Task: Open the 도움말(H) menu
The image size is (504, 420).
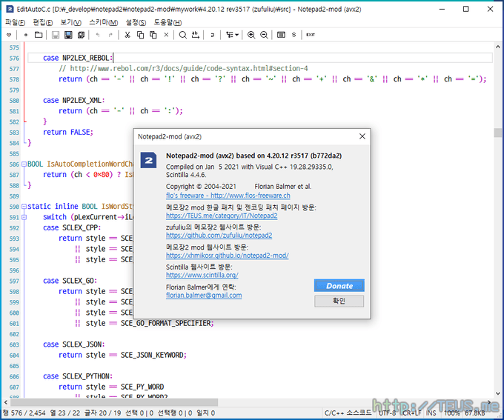Action: (168, 22)
